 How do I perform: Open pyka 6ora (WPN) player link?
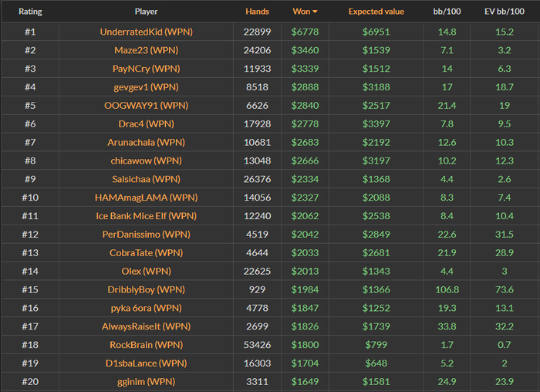tap(146, 309)
